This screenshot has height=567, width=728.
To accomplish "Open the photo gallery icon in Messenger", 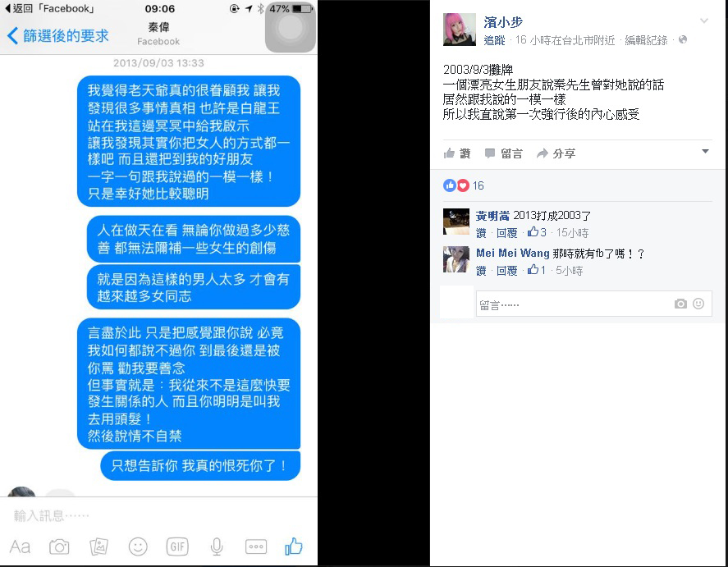I will (x=98, y=547).
